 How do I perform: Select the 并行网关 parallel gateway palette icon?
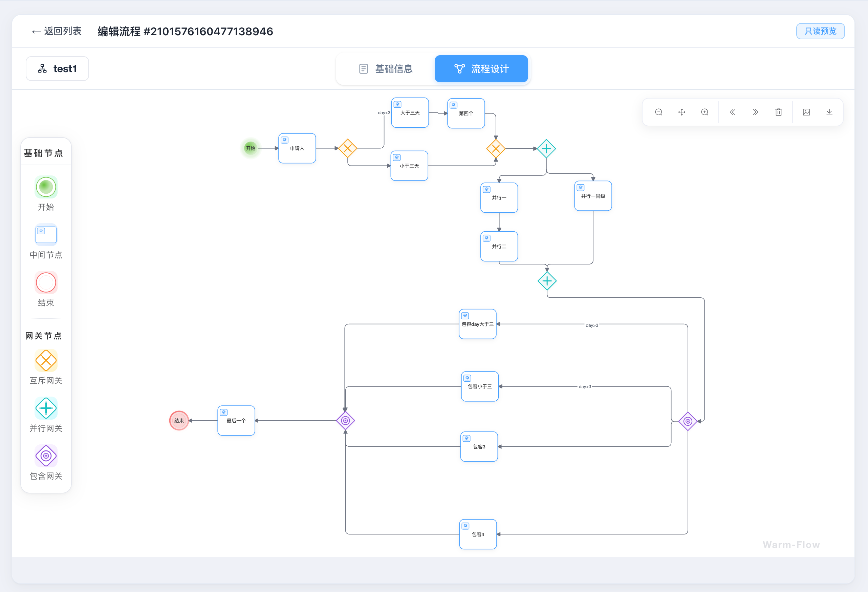[x=46, y=408]
